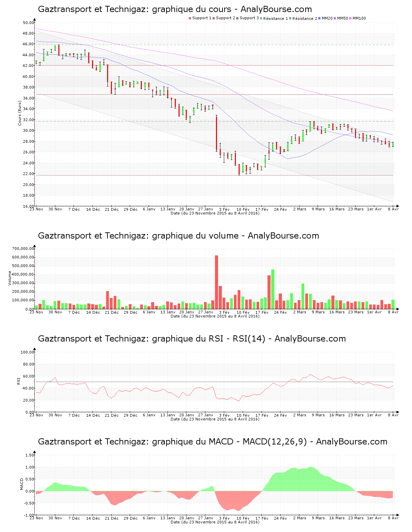The width and height of the screenshot is (412, 532).
Task: Click the 100,000.00 tick on volume axis
Action: click(23, 300)
